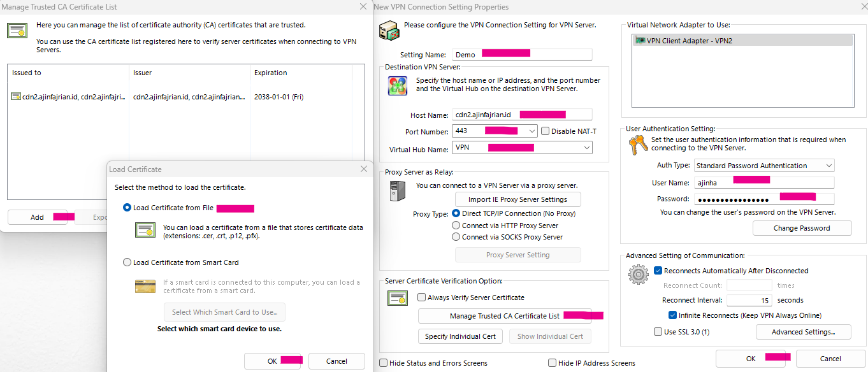The image size is (868, 372).
Task: Click the key icon for User Authentication Setting
Action: click(x=637, y=144)
